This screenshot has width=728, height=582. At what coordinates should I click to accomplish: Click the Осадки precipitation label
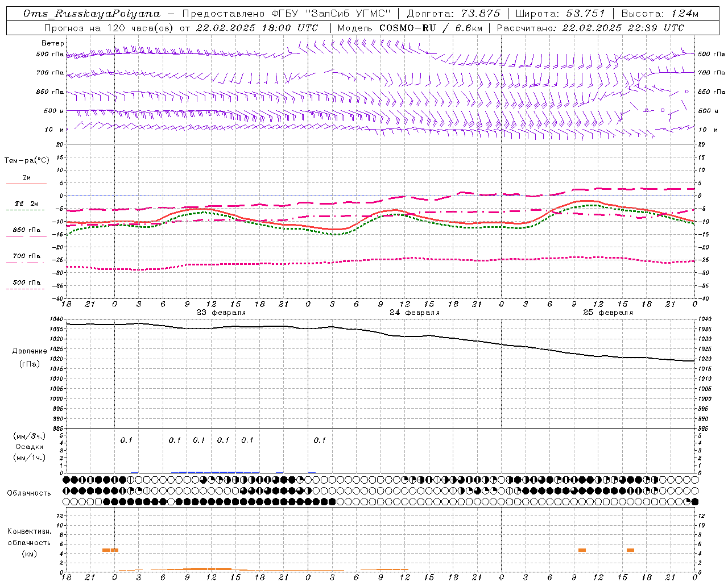pyautogui.click(x=30, y=447)
